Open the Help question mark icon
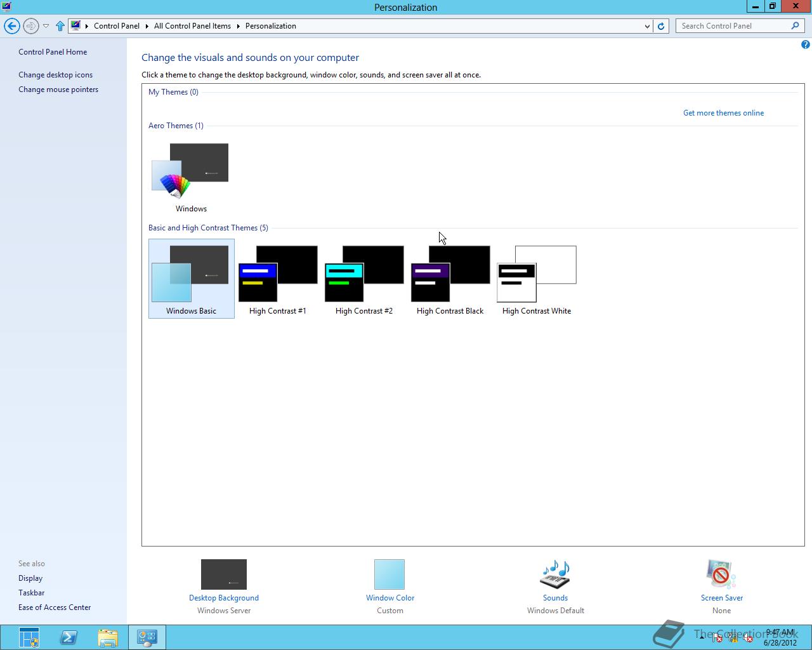The height and width of the screenshot is (650, 812). tap(805, 45)
